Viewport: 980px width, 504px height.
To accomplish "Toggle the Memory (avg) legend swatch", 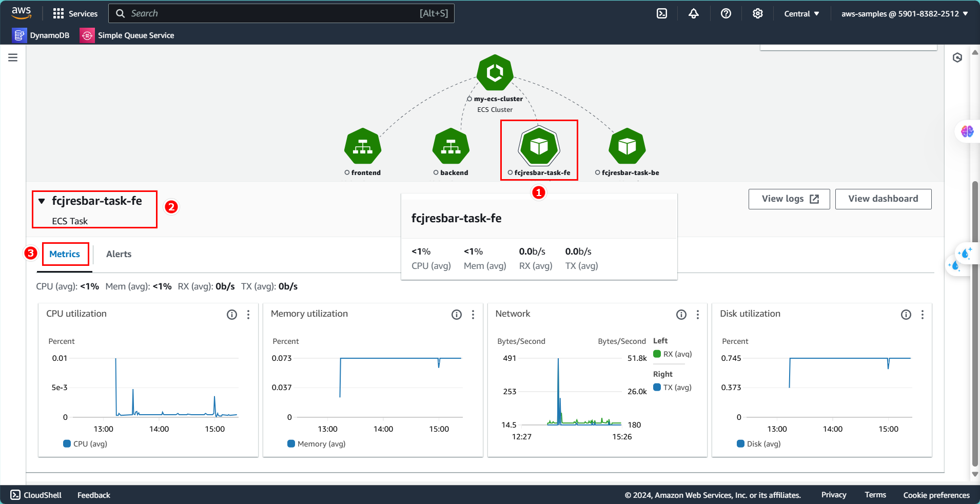I will tap(291, 443).
